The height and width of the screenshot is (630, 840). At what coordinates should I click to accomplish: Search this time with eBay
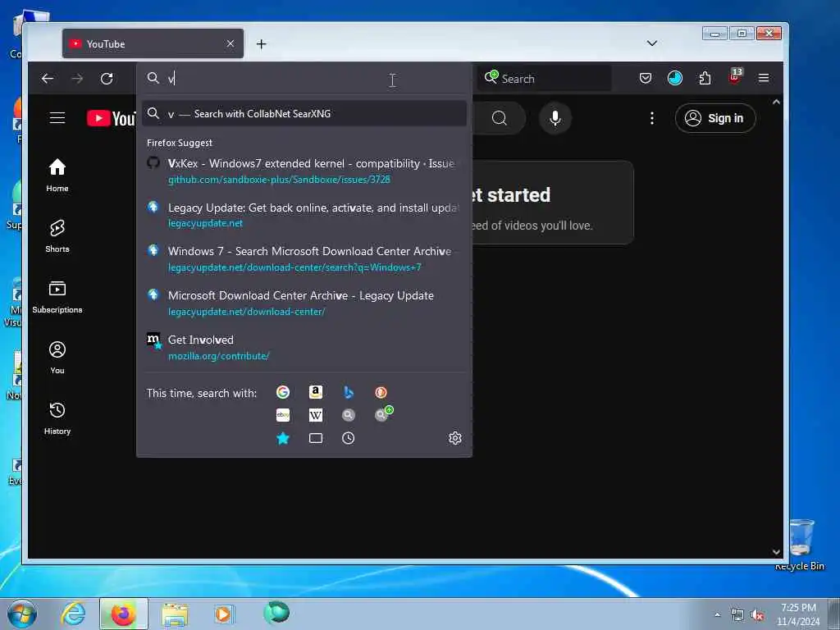[283, 415]
